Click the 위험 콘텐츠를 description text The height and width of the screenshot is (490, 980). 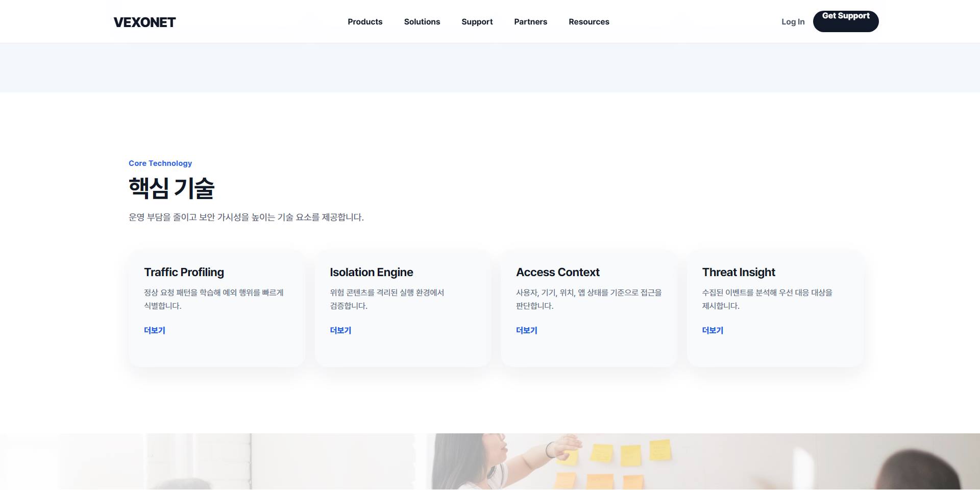(387, 299)
